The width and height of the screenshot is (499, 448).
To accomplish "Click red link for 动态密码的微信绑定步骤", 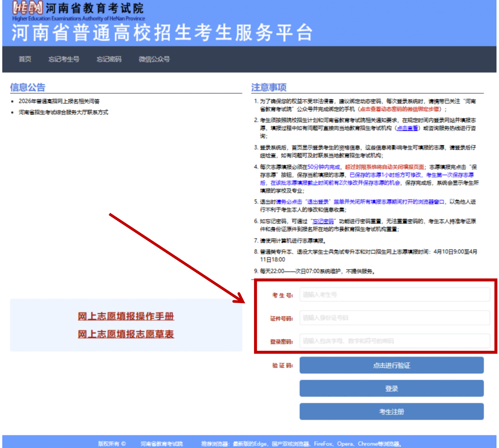I will 400,109.
